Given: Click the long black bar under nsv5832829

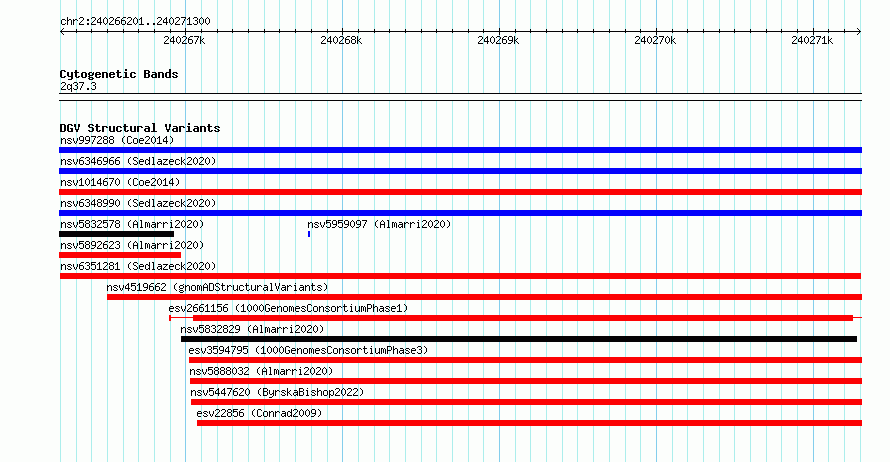Looking at the screenshot, I should click(519, 339).
